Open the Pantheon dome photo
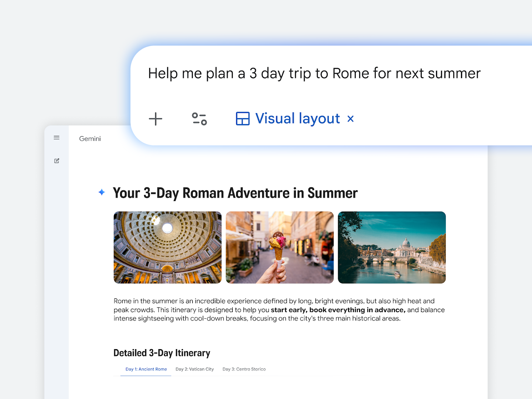 [167, 247]
